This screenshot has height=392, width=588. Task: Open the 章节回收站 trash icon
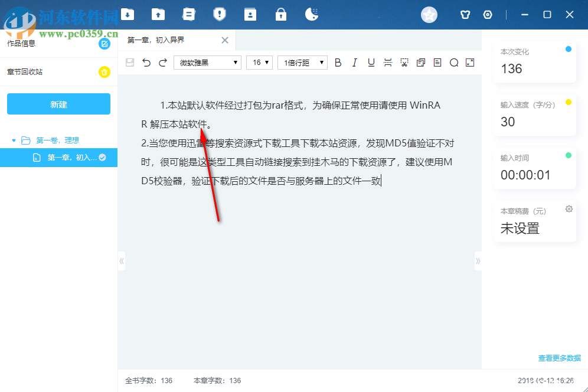click(x=104, y=71)
